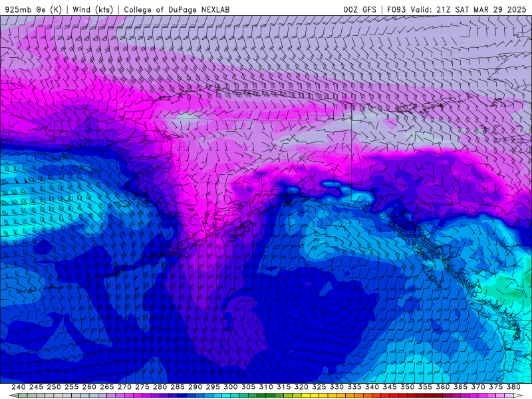Click the 260 value on the color scale

click(x=89, y=387)
